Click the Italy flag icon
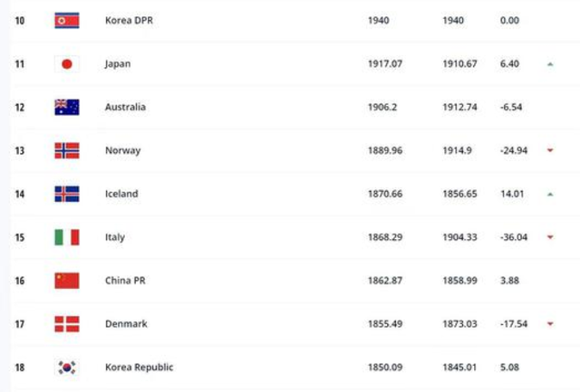The width and height of the screenshot is (580, 392). pos(66,237)
